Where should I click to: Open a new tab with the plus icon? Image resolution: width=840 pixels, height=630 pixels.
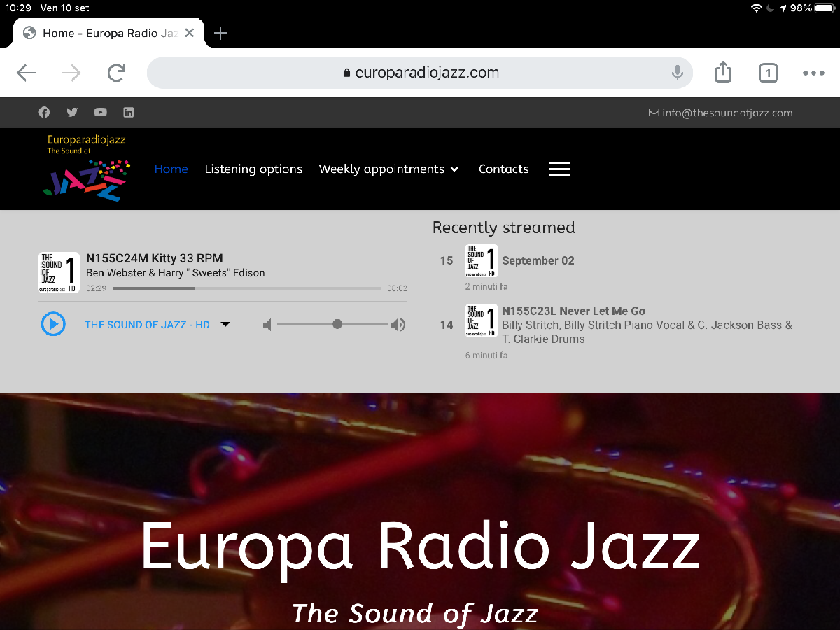pyautogui.click(x=220, y=33)
